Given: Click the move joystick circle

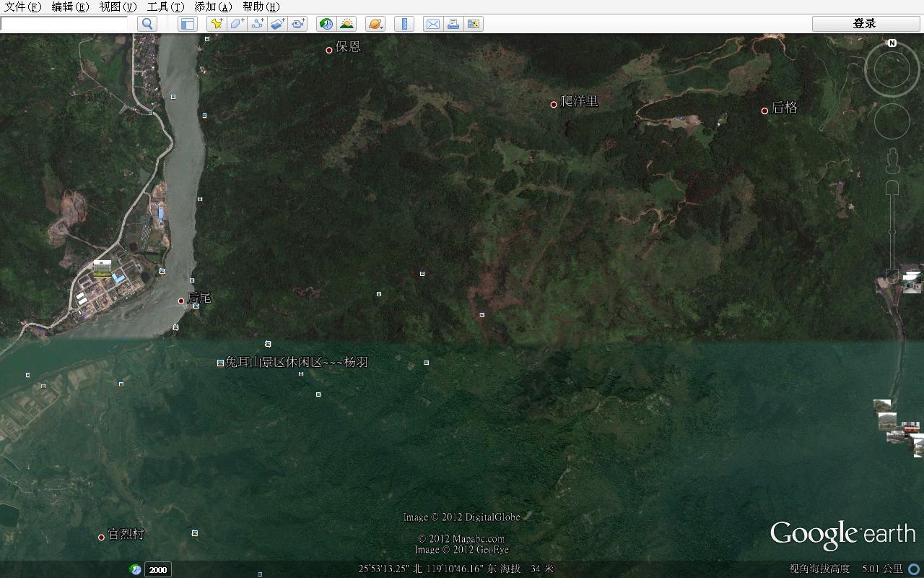Looking at the screenshot, I should point(892,121).
